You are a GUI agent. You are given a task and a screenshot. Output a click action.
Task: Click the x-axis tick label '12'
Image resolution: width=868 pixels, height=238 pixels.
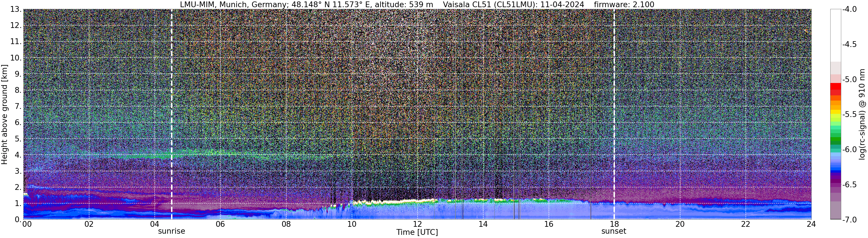417,224
